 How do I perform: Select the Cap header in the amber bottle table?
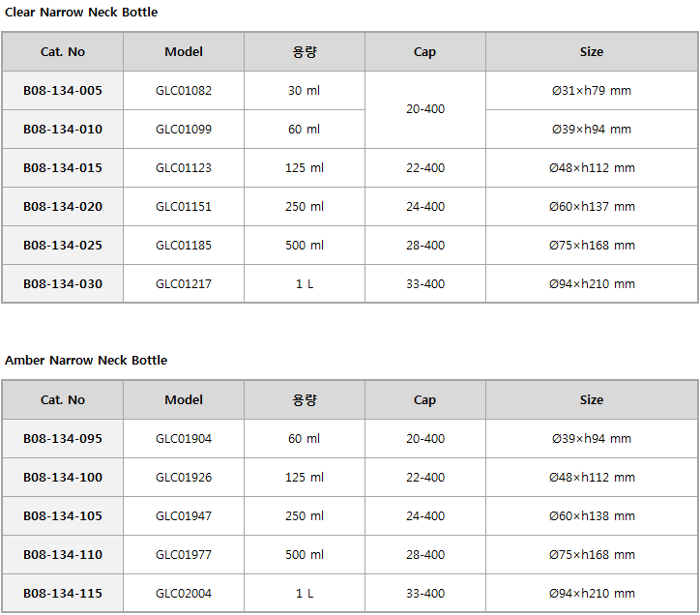[424, 400]
